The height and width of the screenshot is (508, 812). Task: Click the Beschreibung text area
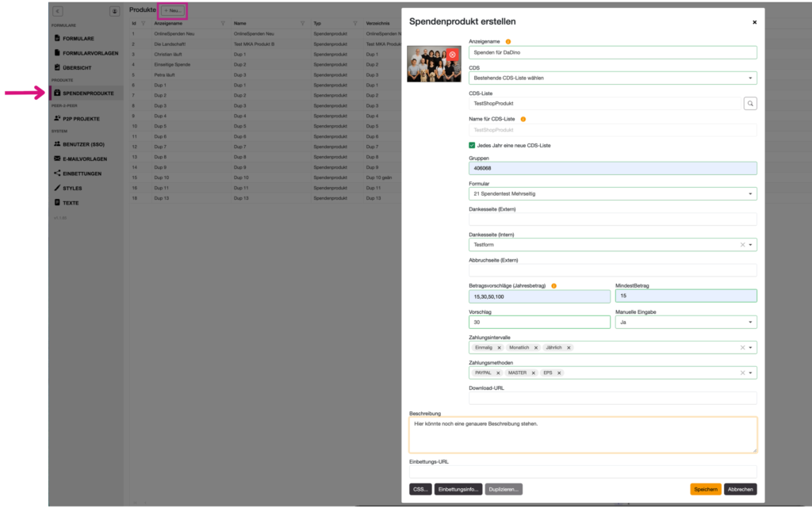[x=583, y=434]
